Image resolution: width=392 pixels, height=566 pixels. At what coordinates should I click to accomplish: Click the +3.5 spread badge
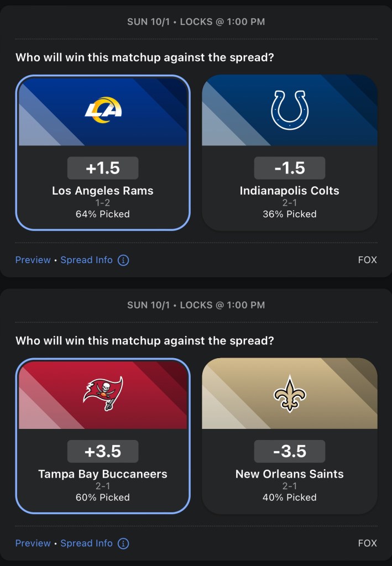click(x=103, y=451)
